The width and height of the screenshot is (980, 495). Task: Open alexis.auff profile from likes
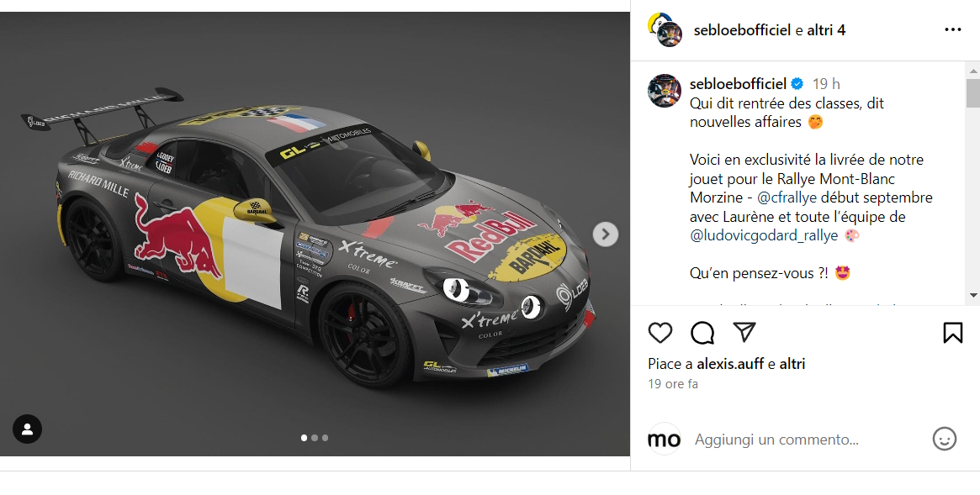tap(730, 364)
